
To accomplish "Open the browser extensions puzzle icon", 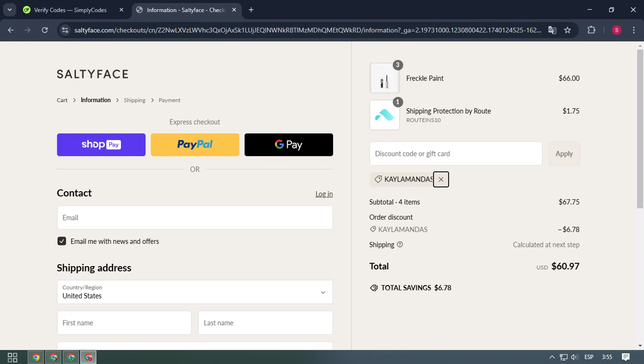I will click(x=592, y=30).
